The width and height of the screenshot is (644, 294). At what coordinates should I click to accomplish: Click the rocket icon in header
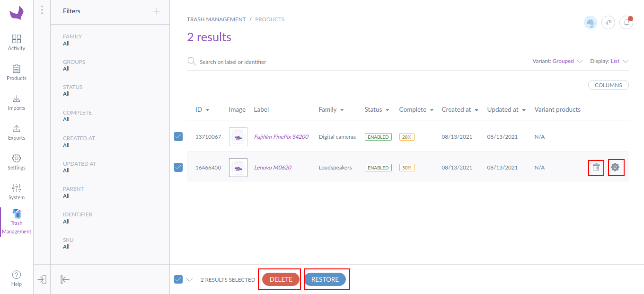click(x=609, y=22)
